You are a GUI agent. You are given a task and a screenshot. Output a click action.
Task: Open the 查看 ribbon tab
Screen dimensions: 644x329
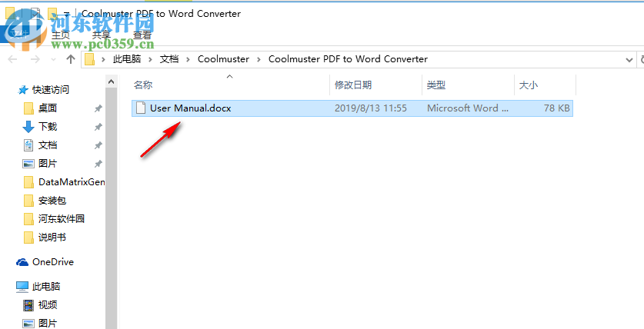tap(142, 35)
